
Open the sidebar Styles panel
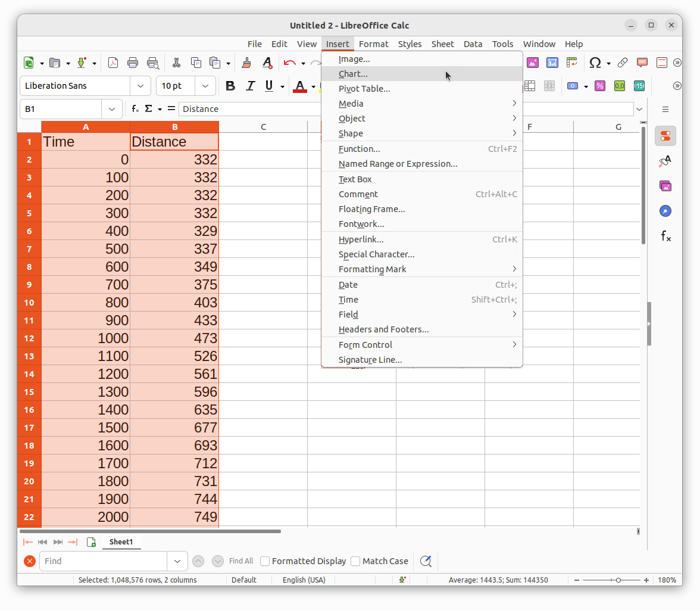[665, 161]
